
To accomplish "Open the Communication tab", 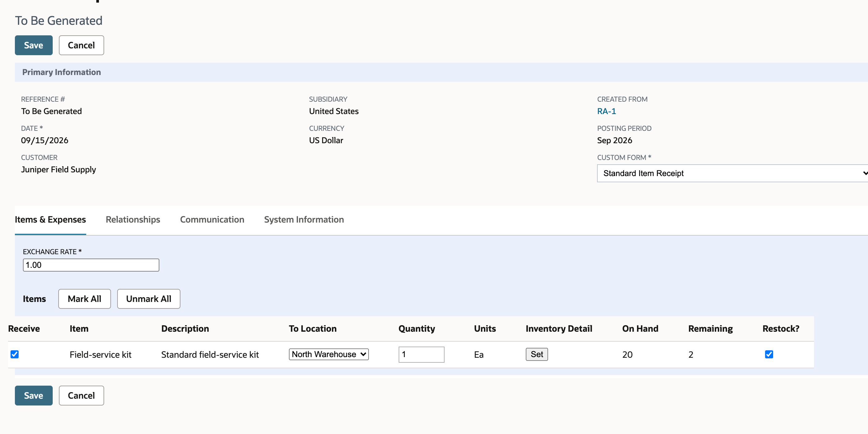I will (212, 219).
